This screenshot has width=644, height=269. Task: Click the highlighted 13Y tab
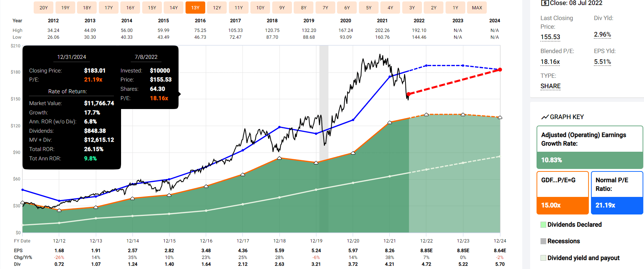(195, 8)
